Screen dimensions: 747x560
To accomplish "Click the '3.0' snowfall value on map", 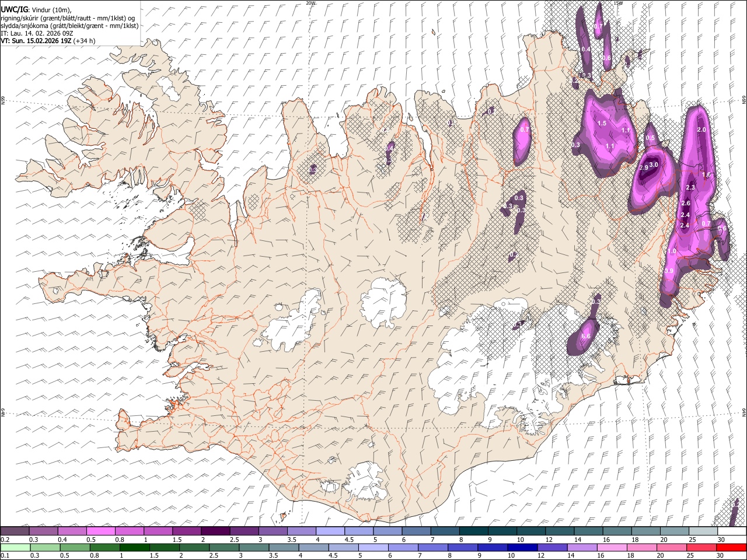I will 654,165.
